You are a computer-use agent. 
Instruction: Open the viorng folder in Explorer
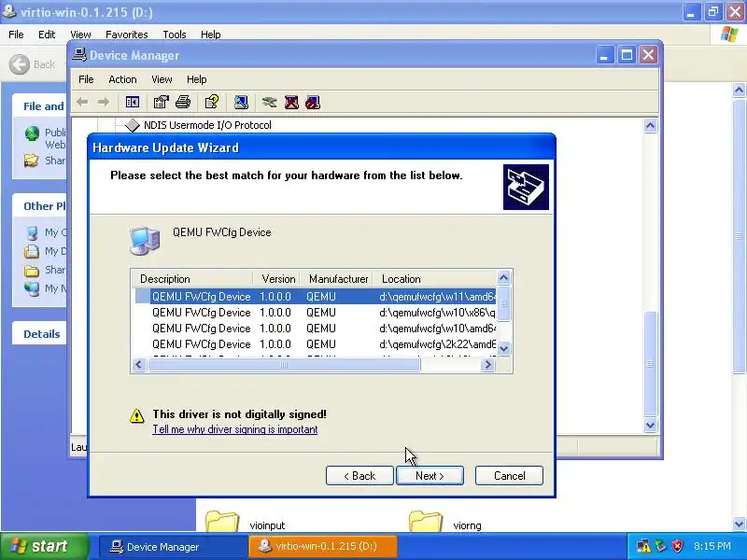[426, 522]
